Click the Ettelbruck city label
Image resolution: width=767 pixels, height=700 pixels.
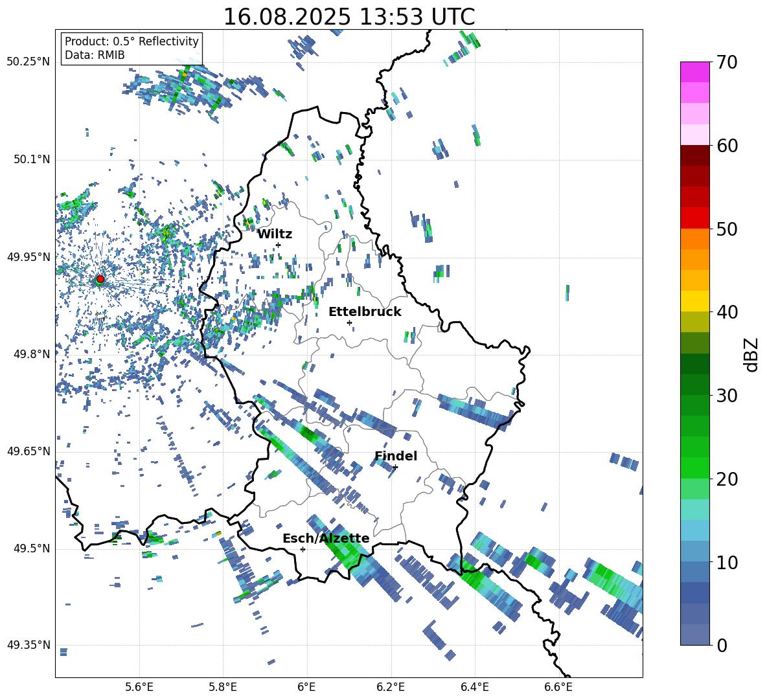coord(365,312)
